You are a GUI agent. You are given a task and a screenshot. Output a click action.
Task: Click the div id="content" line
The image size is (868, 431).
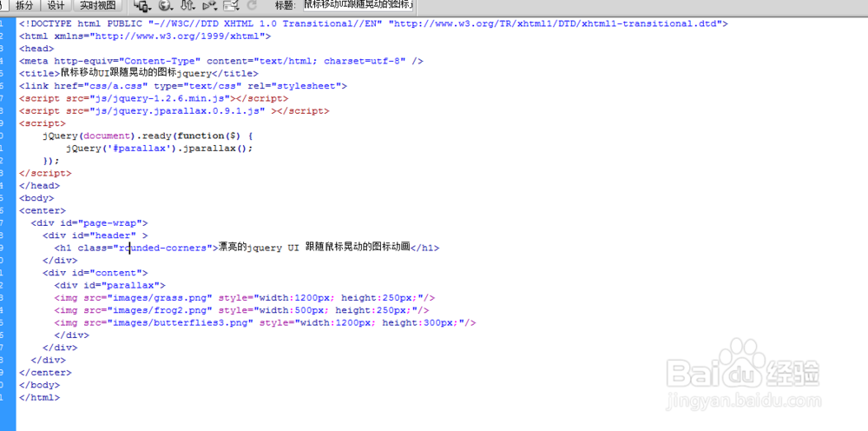point(95,273)
